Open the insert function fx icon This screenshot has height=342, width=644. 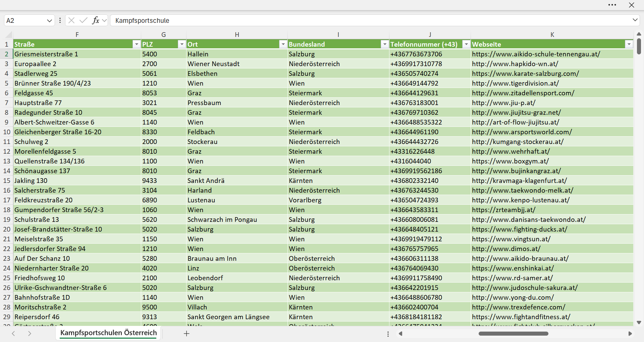pyautogui.click(x=96, y=20)
